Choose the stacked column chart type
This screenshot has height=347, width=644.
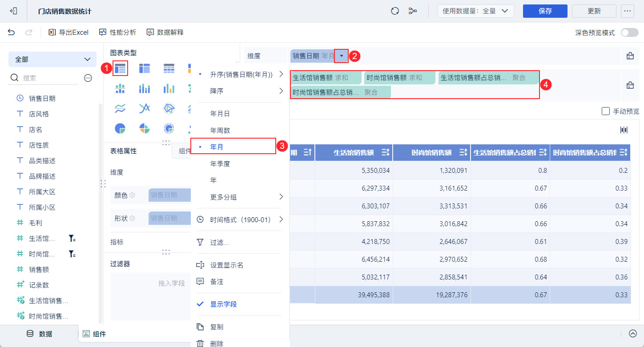click(x=145, y=88)
